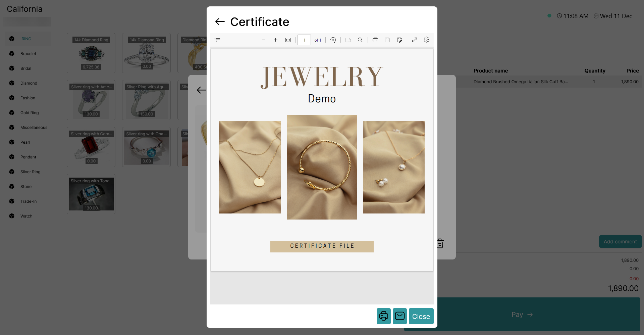Click the disabled save icon in toolbar

pos(387,40)
